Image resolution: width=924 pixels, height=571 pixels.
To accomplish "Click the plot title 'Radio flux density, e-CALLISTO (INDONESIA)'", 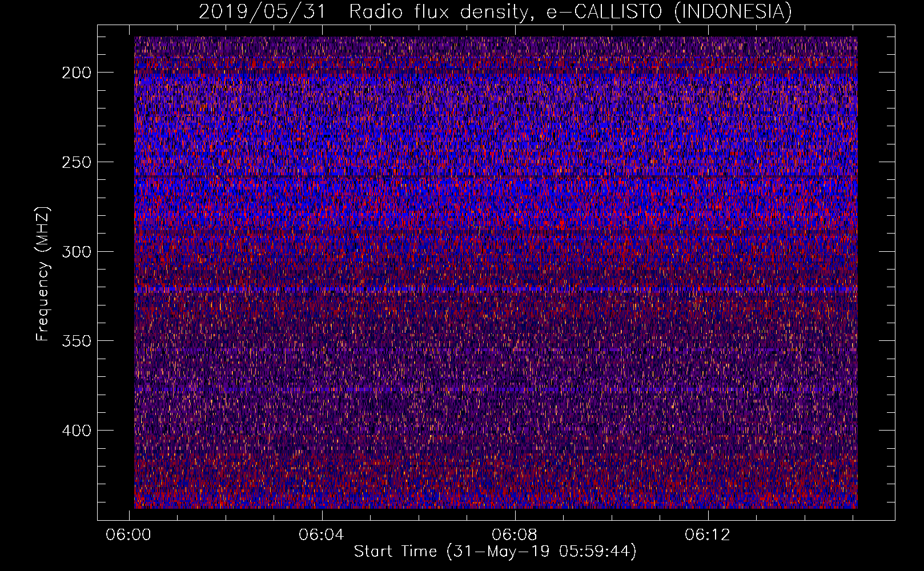I will pyautogui.click(x=571, y=11).
